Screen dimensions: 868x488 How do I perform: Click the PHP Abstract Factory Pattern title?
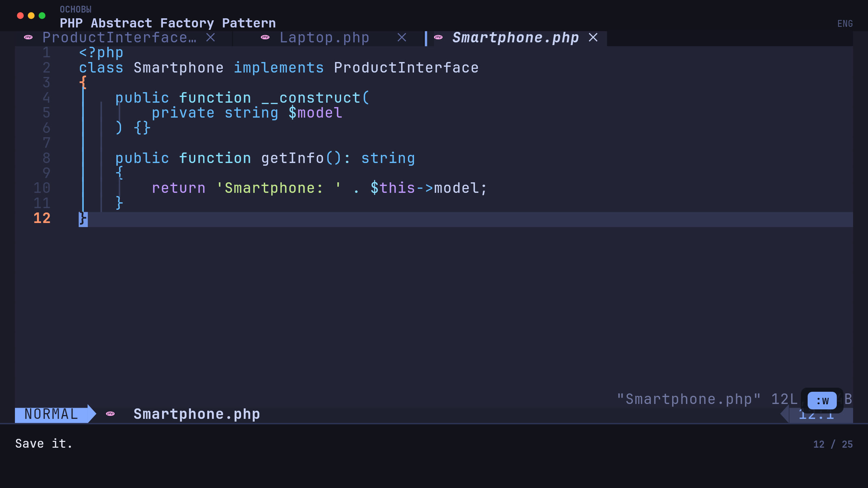click(168, 23)
